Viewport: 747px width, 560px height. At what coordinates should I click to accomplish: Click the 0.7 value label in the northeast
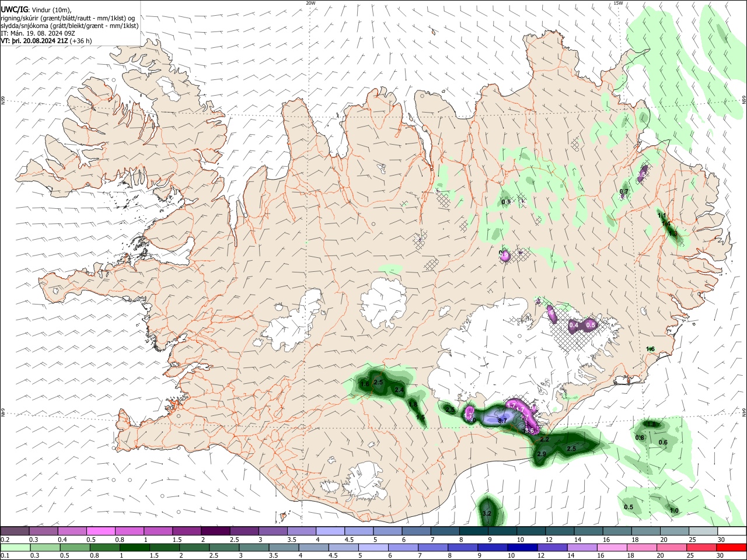click(624, 191)
